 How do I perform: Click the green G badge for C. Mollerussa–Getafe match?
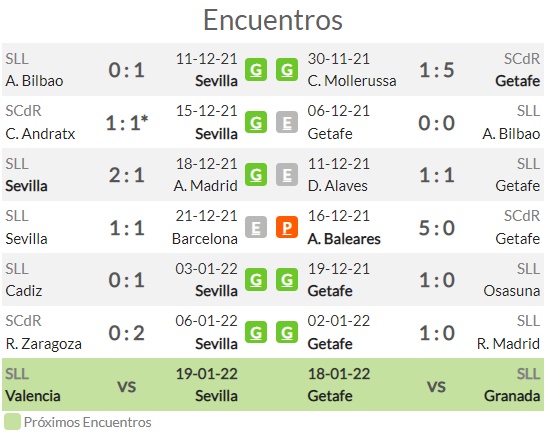coord(287,70)
